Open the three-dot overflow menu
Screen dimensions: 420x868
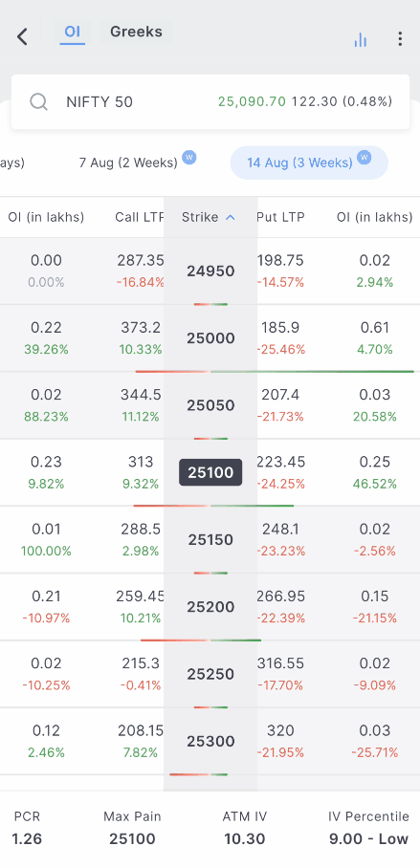click(400, 39)
